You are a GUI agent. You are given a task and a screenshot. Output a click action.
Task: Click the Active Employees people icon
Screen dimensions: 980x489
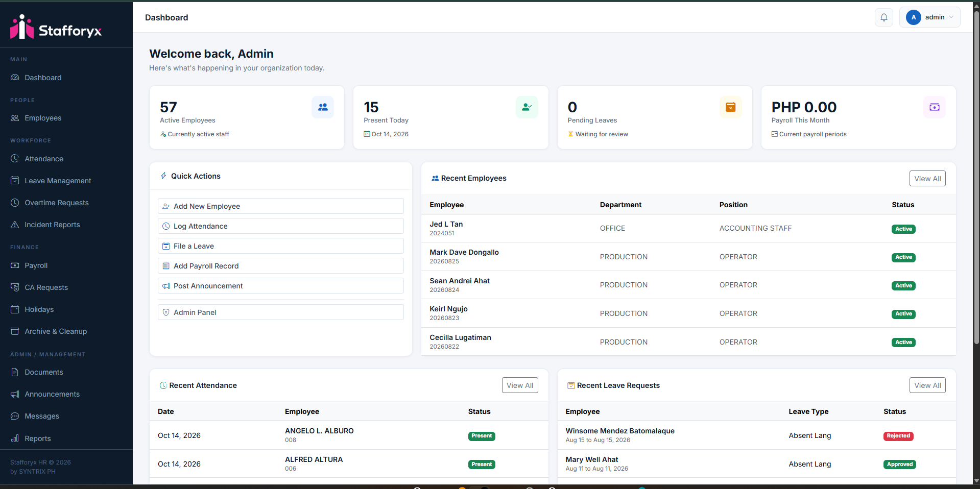323,107
